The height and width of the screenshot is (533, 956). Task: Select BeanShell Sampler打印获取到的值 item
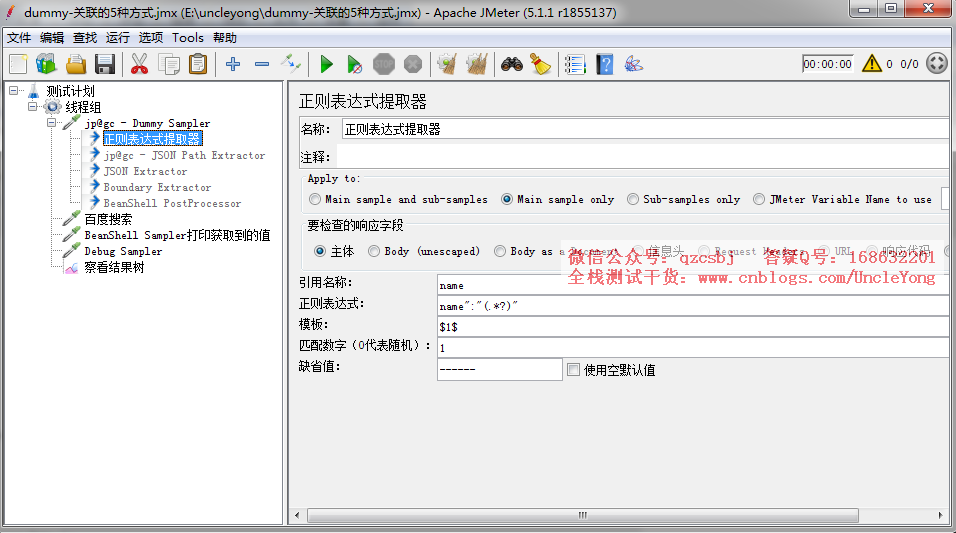click(177, 235)
